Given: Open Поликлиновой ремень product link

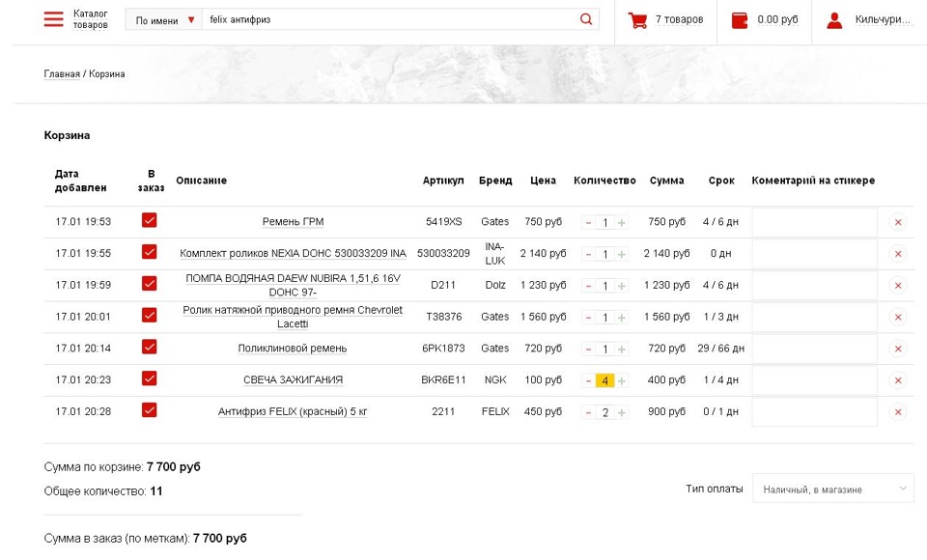Looking at the screenshot, I should click(293, 349).
